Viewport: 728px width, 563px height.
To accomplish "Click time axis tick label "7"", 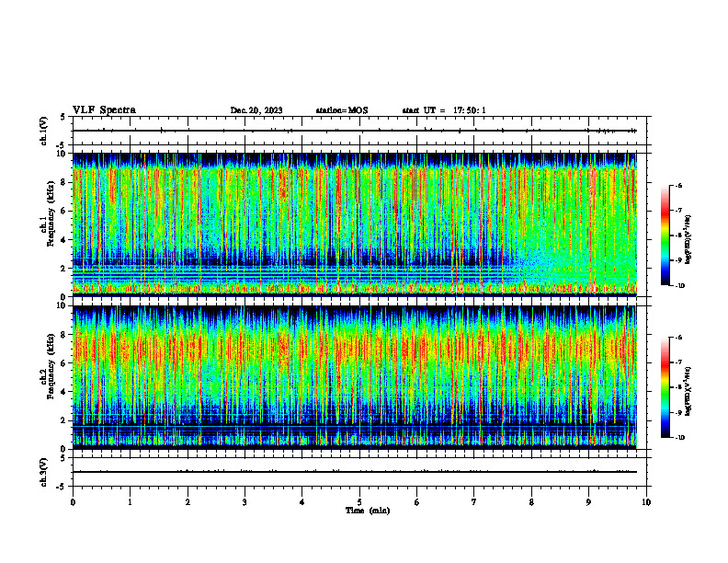I will point(474,502).
